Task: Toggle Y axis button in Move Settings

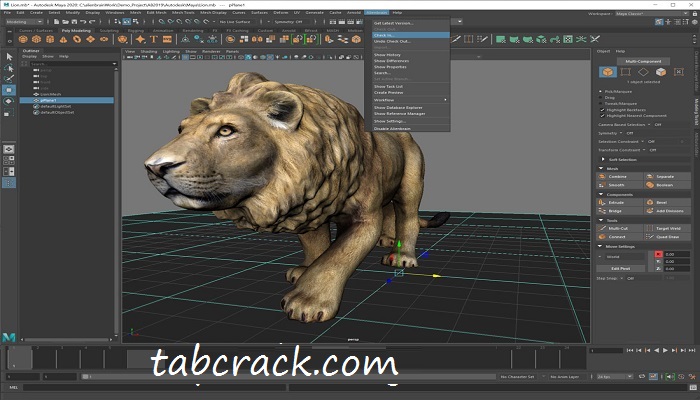Action: [x=658, y=261]
